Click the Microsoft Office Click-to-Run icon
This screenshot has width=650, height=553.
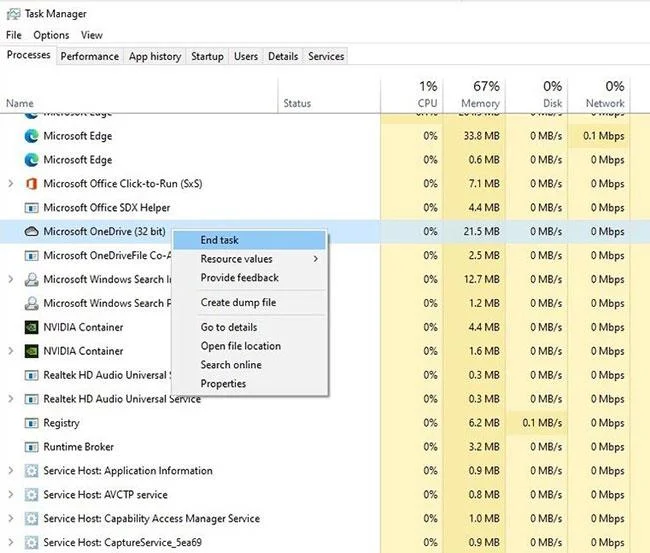pos(32,184)
